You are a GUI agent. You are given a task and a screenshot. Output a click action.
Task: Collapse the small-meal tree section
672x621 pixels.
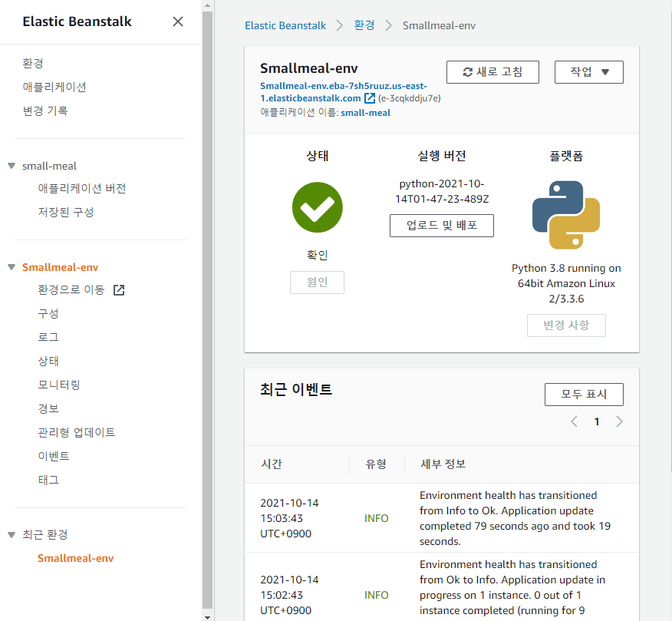12,166
